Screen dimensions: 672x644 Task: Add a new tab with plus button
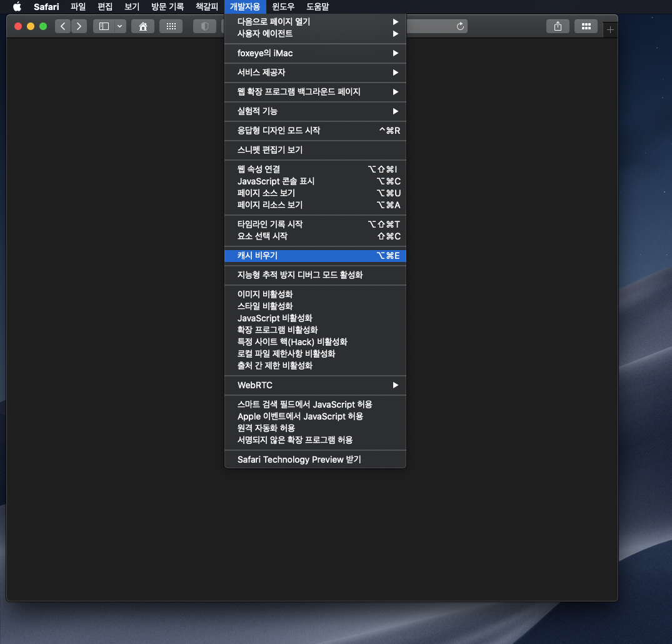[x=610, y=29]
